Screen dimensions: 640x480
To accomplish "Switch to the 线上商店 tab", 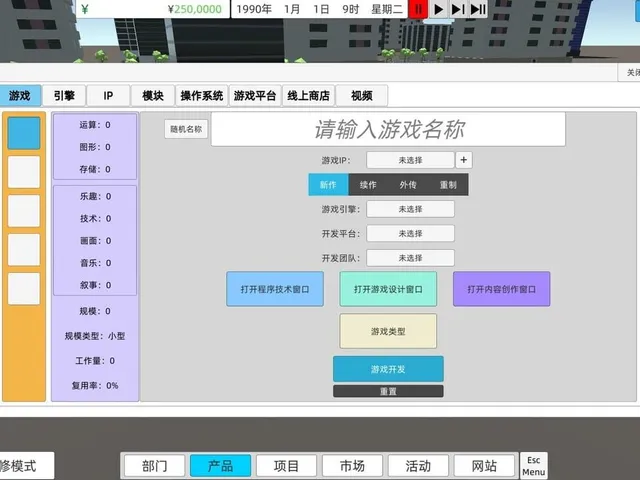I will pyautogui.click(x=309, y=96).
